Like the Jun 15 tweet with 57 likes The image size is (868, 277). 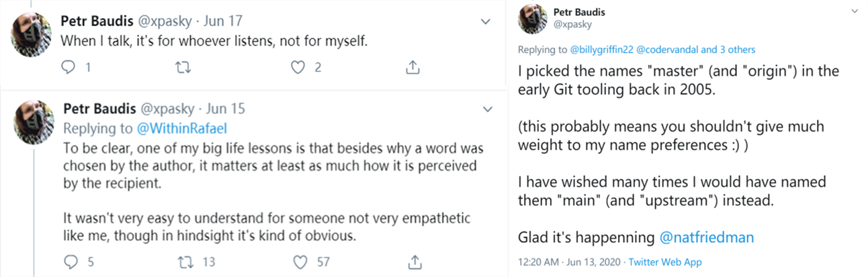pyautogui.click(x=302, y=262)
